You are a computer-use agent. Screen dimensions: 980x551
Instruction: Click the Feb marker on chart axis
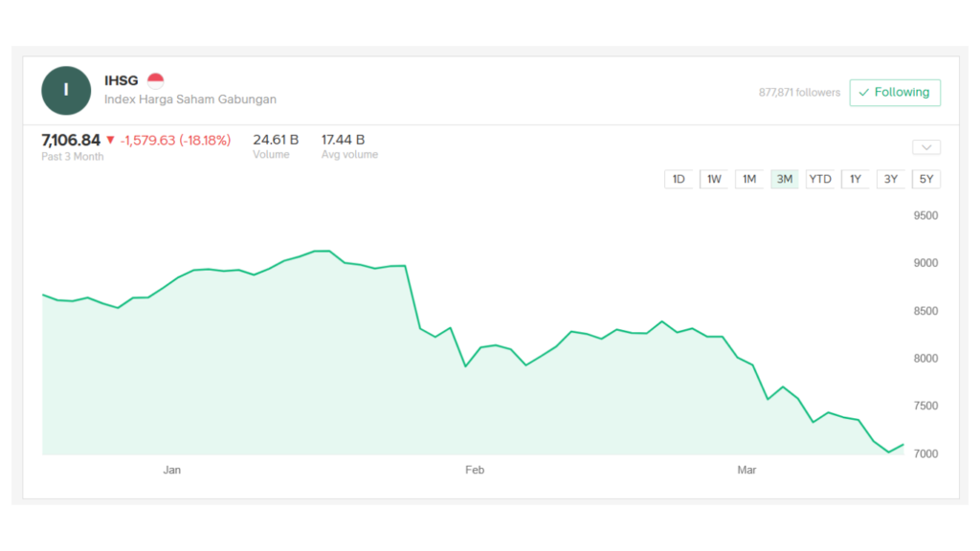click(x=475, y=470)
